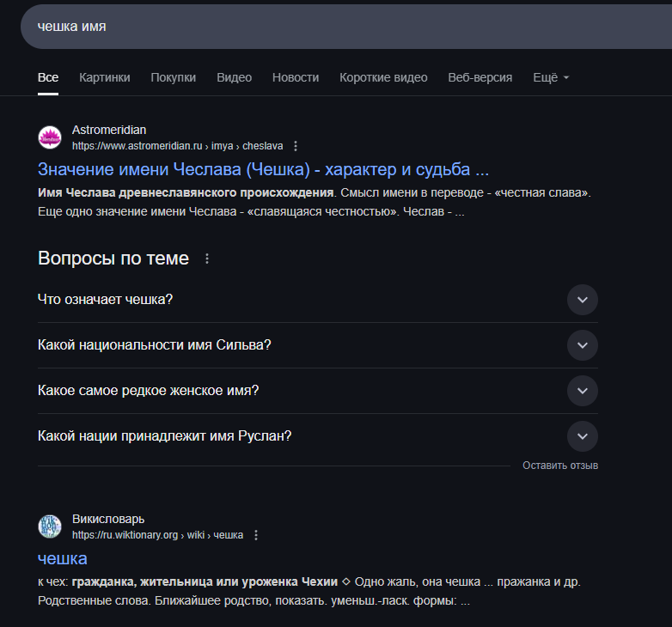This screenshot has height=627, width=672.
Task: Expand question about имя Сильва nationality
Action: tap(582, 345)
